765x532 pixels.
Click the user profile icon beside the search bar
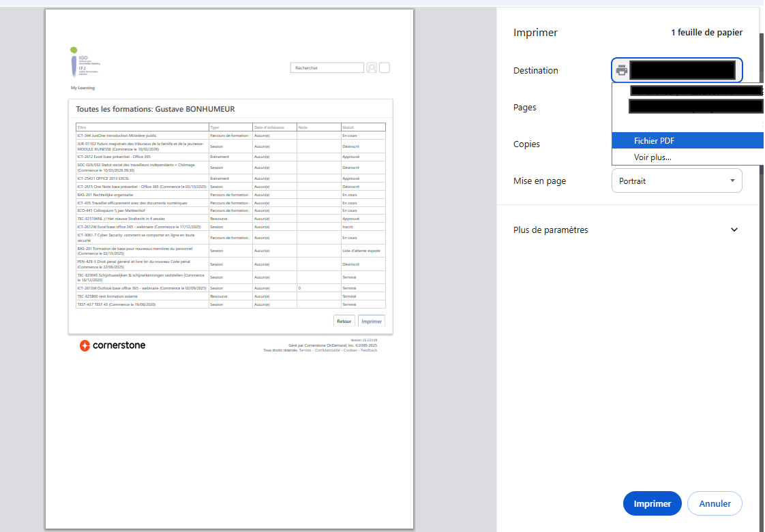pyautogui.click(x=372, y=67)
